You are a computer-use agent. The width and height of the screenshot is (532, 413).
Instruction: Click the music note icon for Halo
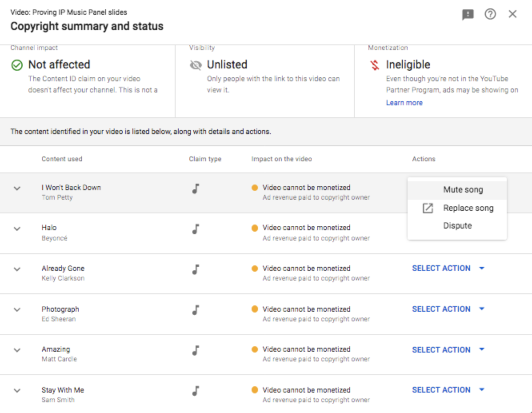tap(196, 229)
